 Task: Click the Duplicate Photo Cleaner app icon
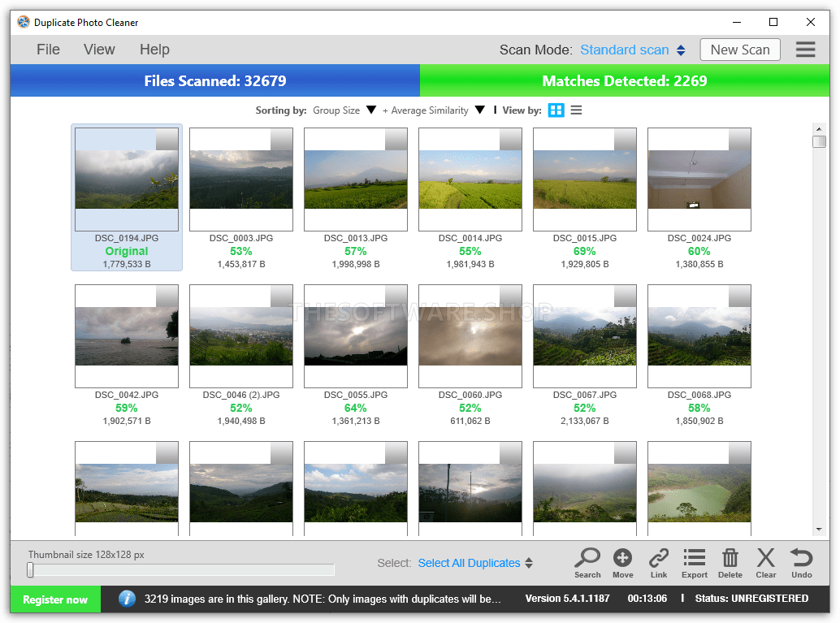coord(23,22)
